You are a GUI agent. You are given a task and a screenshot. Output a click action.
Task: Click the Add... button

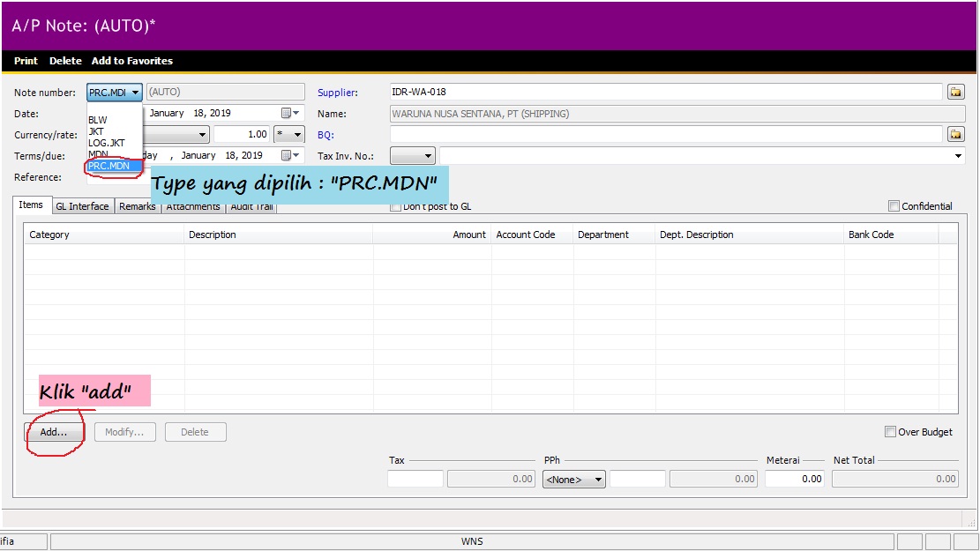54,432
